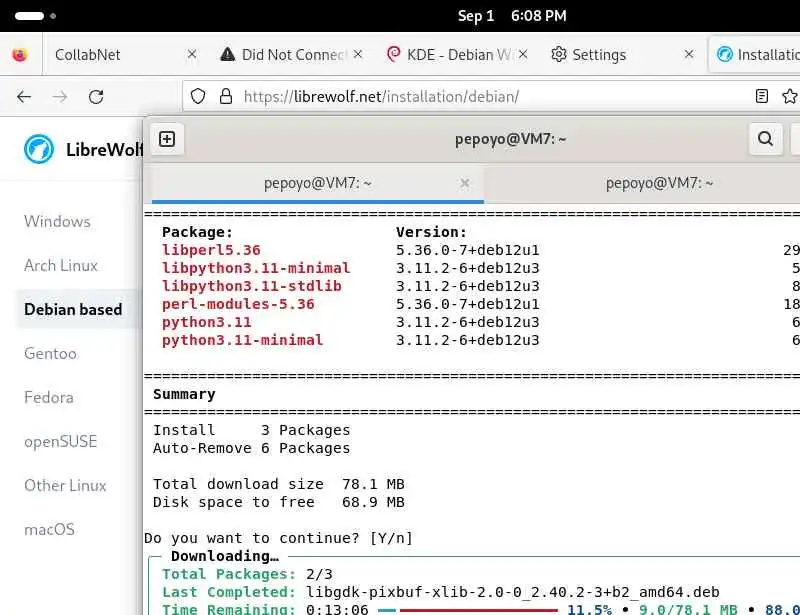Switch to the Settings tab
Image resolution: width=800 pixels, height=615 pixels.
(621, 55)
